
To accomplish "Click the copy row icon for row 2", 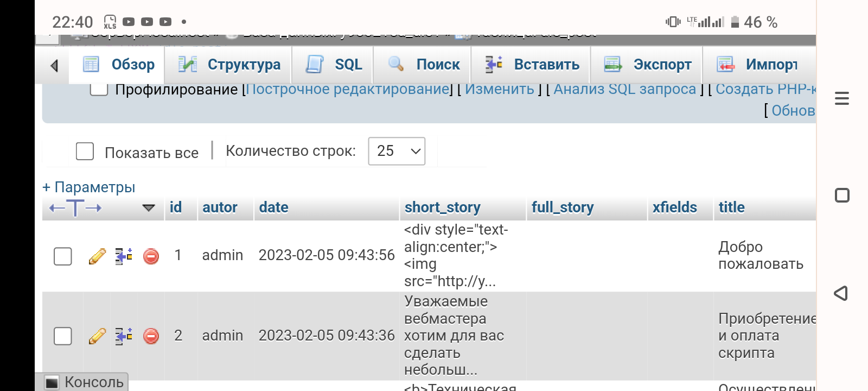I will (x=124, y=336).
